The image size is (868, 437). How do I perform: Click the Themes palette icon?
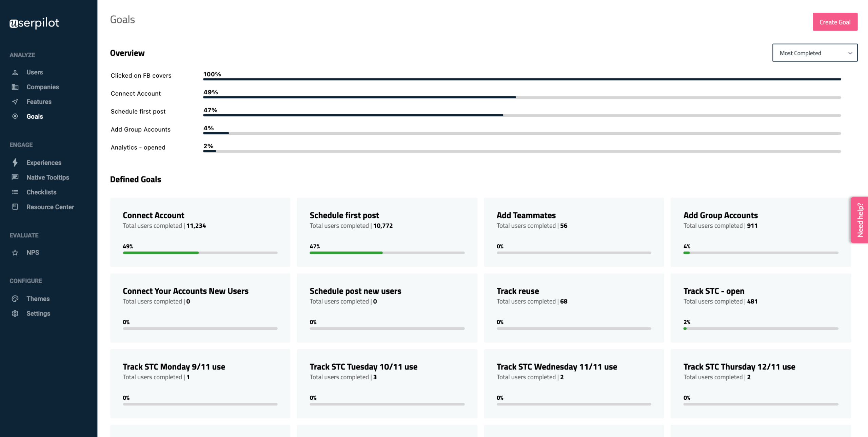pyautogui.click(x=15, y=299)
